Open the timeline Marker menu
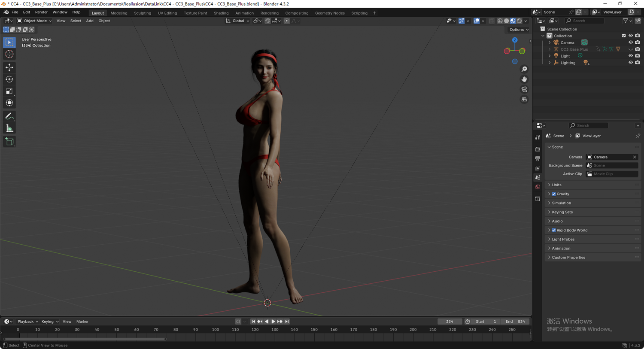The height and width of the screenshot is (349, 644). click(x=82, y=322)
